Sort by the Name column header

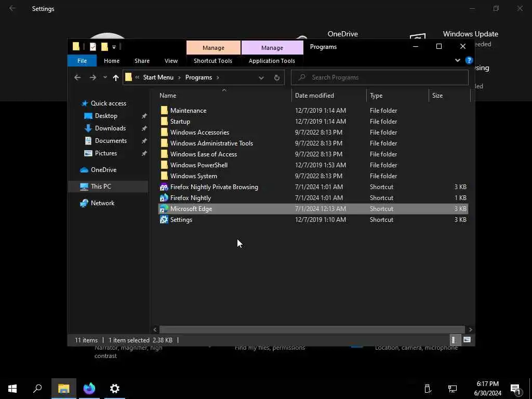tap(224, 96)
